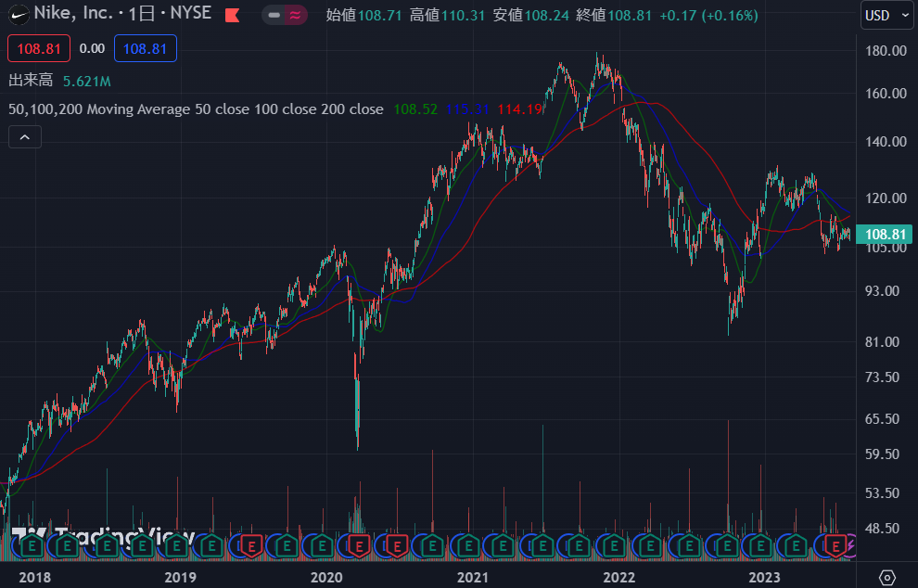Image resolution: width=918 pixels, height=588 pixels.
Task: Collapse the indicator legend with the chevron
Action: [25, 137]
